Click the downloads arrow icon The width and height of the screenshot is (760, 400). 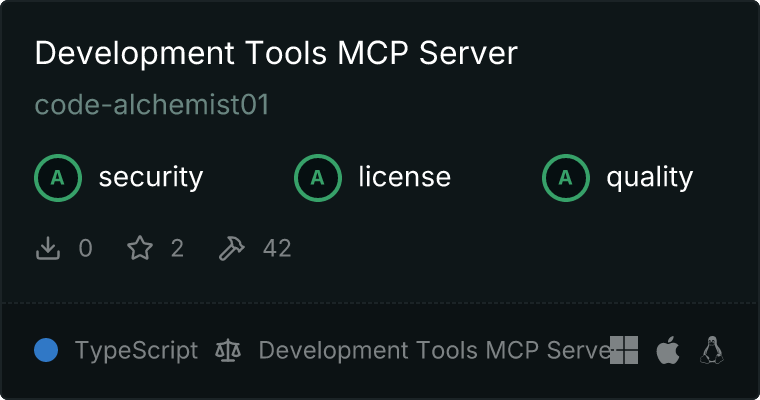pos(48,248)
